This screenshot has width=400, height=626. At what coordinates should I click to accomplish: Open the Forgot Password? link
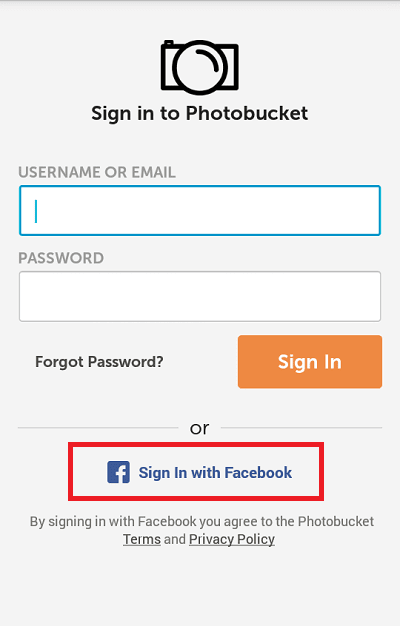[99, 362]
